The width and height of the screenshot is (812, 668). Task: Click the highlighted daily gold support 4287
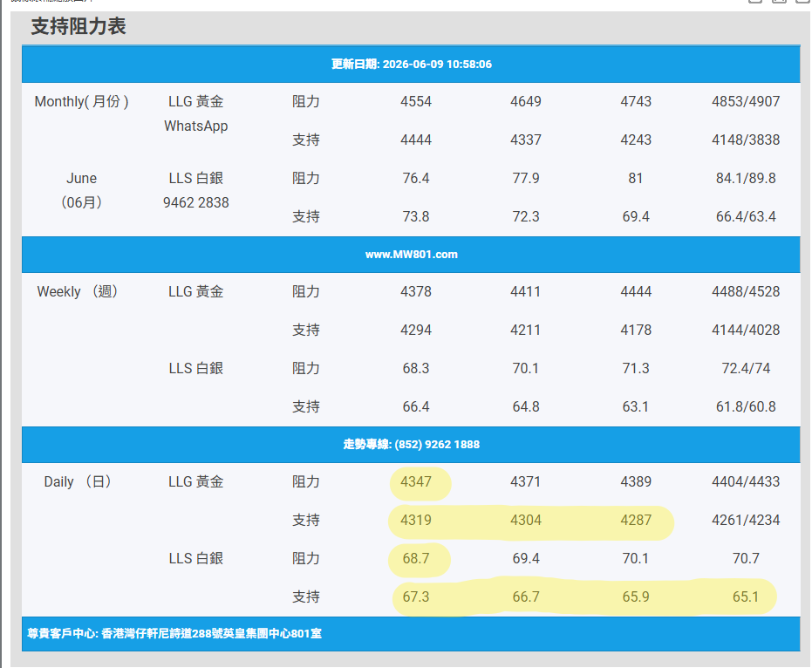click(636, 520)
